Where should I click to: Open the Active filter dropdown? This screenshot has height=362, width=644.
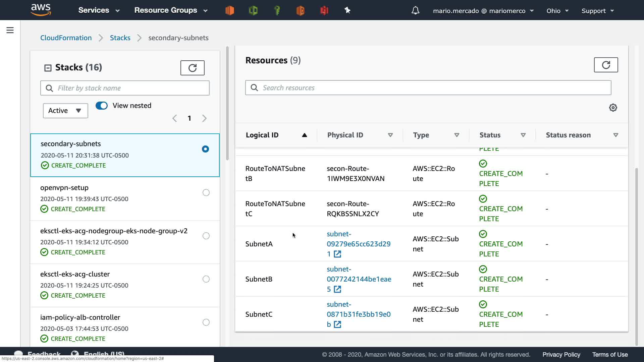65,111
